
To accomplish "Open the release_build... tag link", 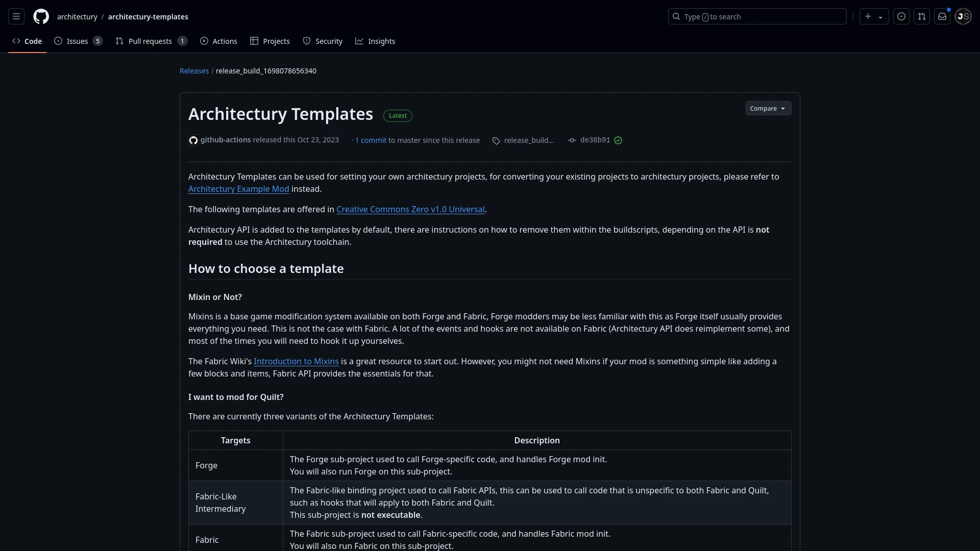I will [529, 140].
